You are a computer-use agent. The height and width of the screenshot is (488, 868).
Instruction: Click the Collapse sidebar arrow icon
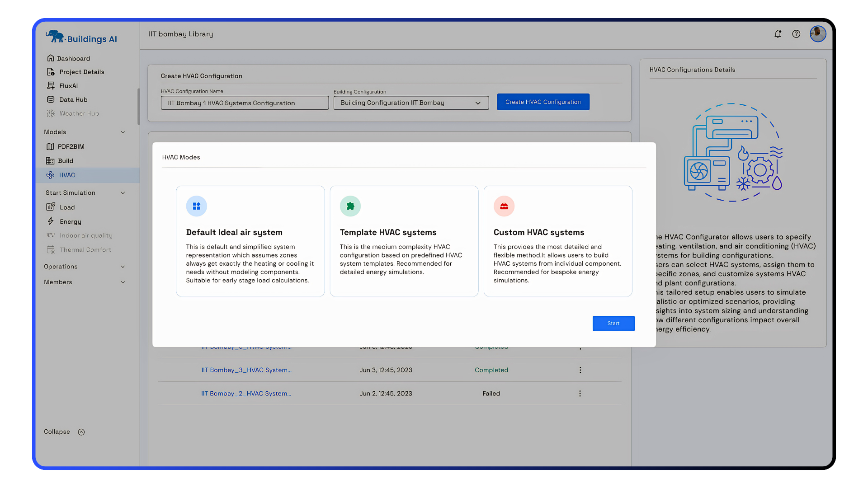click(81, 432)
